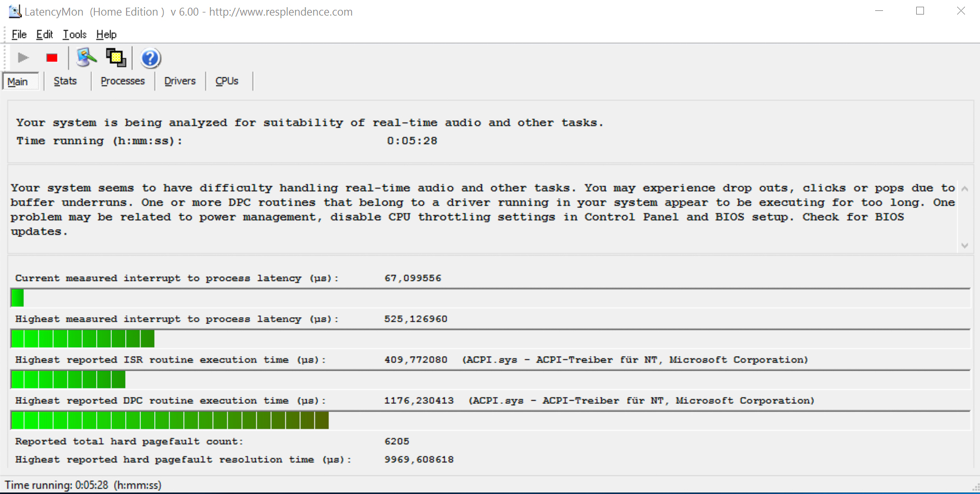Minimize the LatencyMon window
980x494 pixels.
879,11
